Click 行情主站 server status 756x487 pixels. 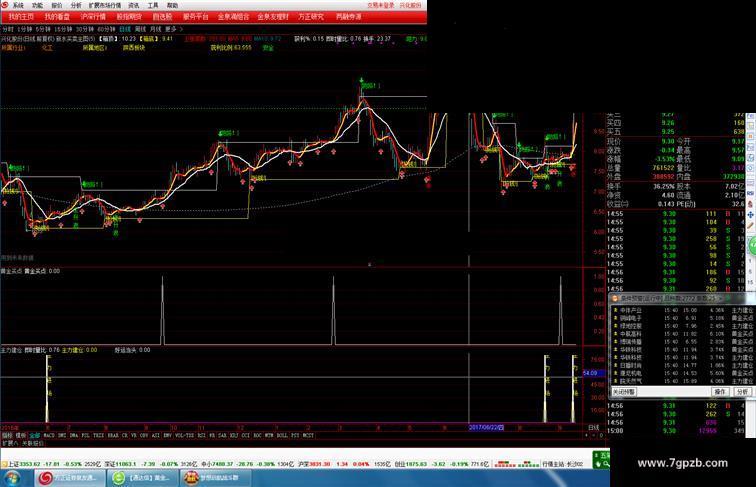tap(562, 464)
